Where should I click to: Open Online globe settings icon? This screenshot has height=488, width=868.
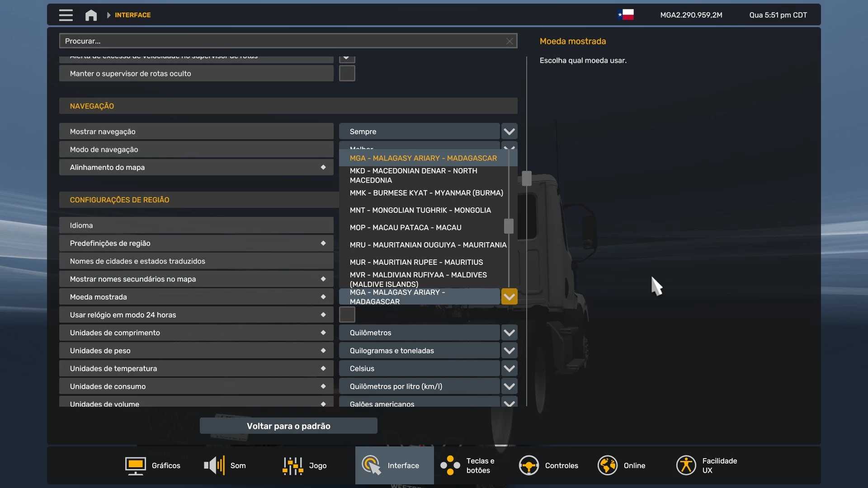pos(607,465)
